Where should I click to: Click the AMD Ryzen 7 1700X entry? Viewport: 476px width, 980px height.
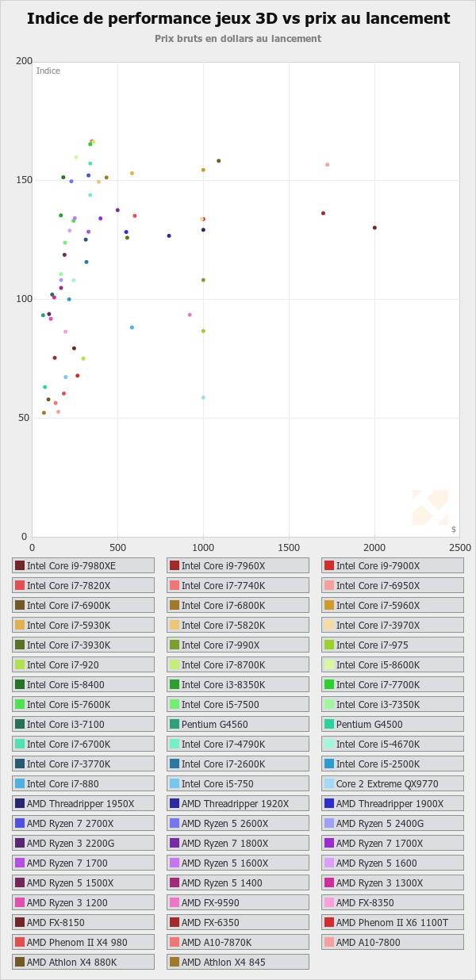[x=393, y=843]
